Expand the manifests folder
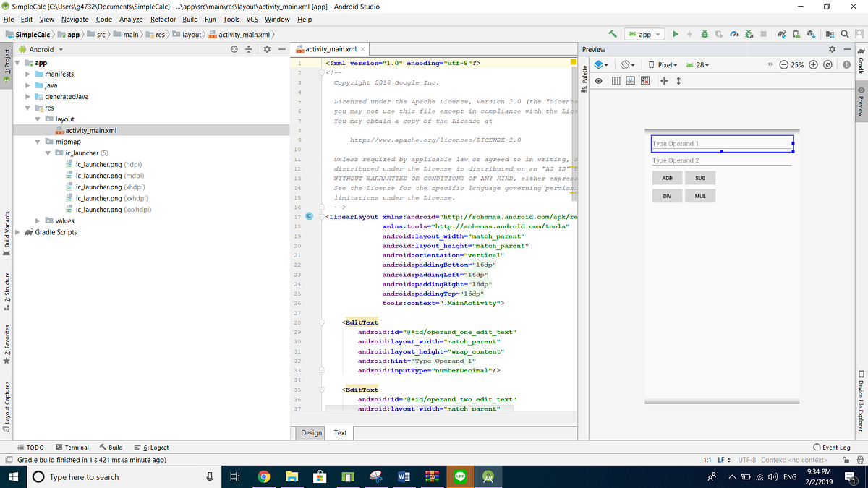This screenshot has height=488, width=868. pos(28,74)
